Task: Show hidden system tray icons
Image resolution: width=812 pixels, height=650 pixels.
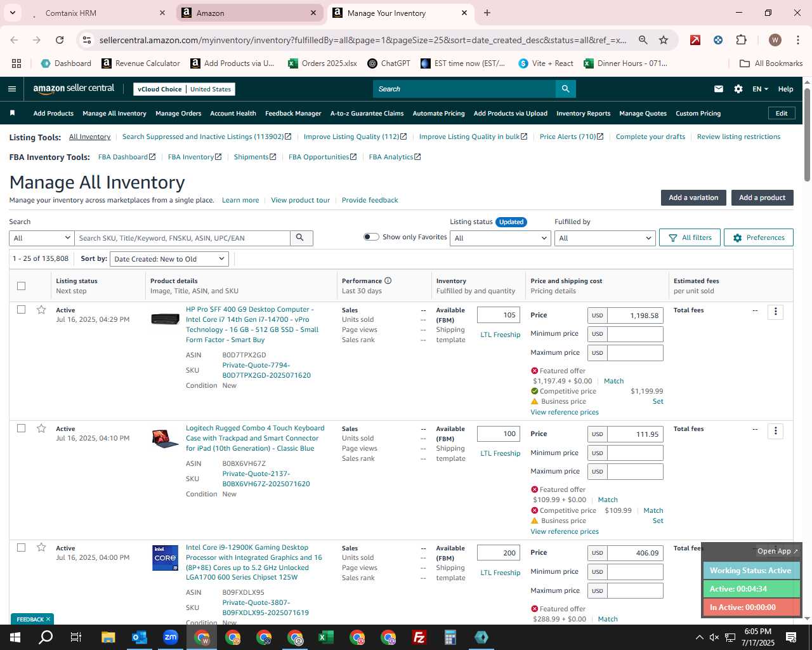Action: (699, 637)
